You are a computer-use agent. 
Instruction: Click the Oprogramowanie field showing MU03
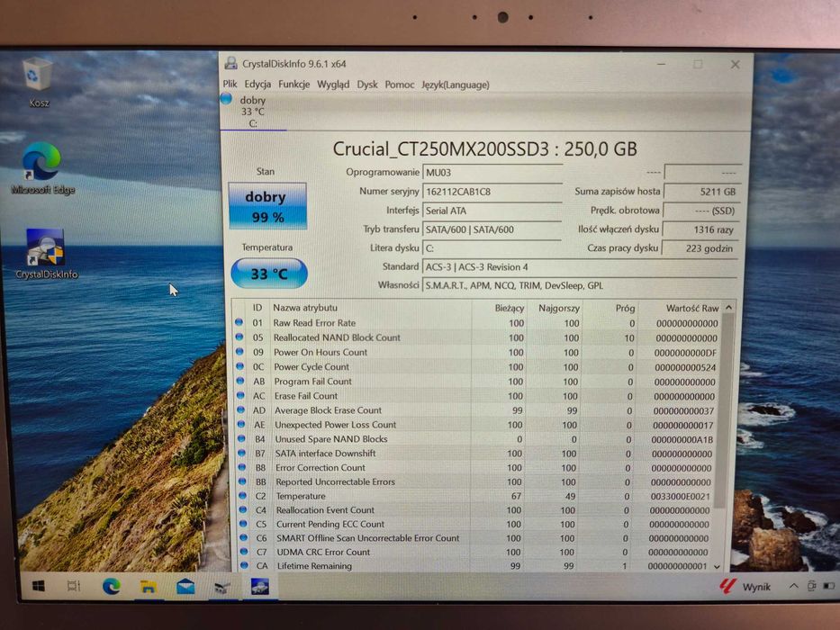(x=492, y=173)
